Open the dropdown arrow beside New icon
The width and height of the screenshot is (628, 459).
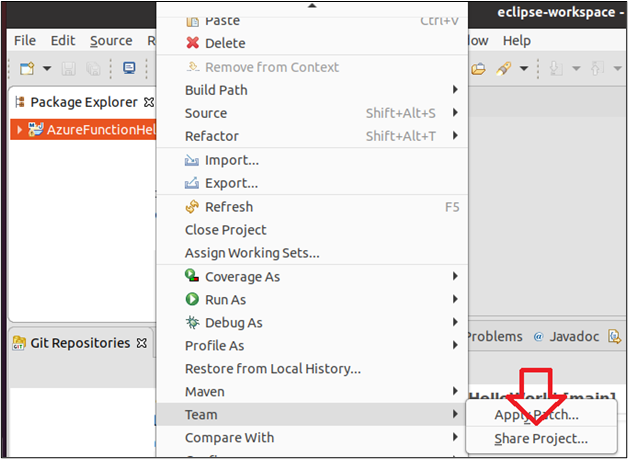point(47,68)
